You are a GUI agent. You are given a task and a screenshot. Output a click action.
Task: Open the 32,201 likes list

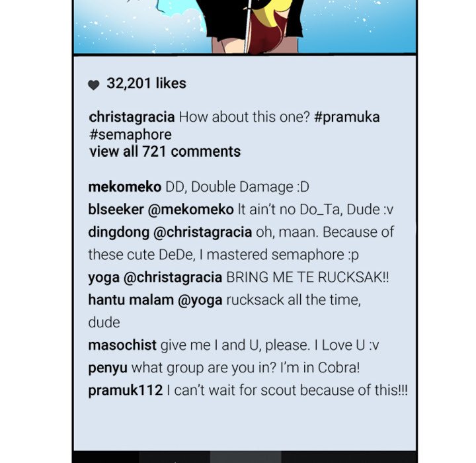(146, 83)
